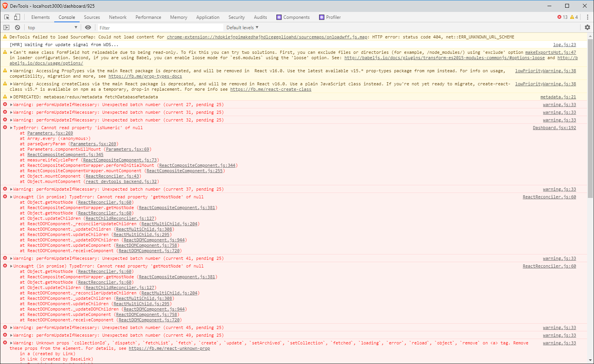
Task: Expand the first performUpdateIfNecessary warning
Action: pyautogui.click(x=10, y=105)
